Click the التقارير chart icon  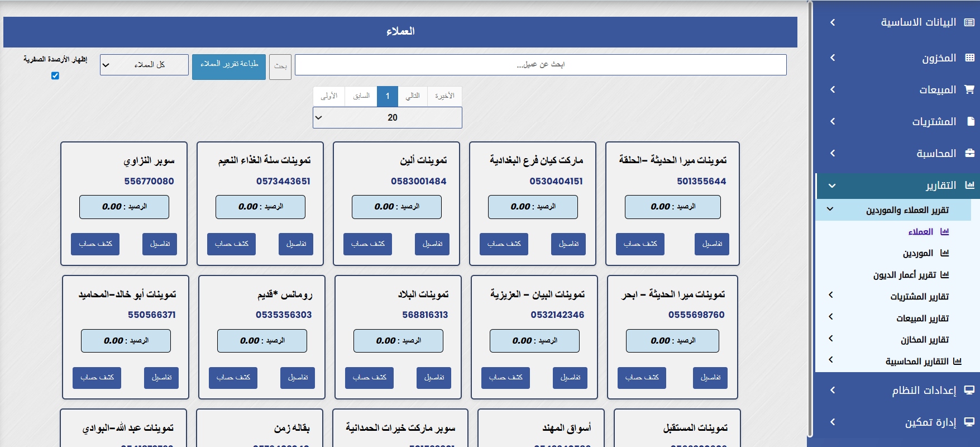[969, 185]
